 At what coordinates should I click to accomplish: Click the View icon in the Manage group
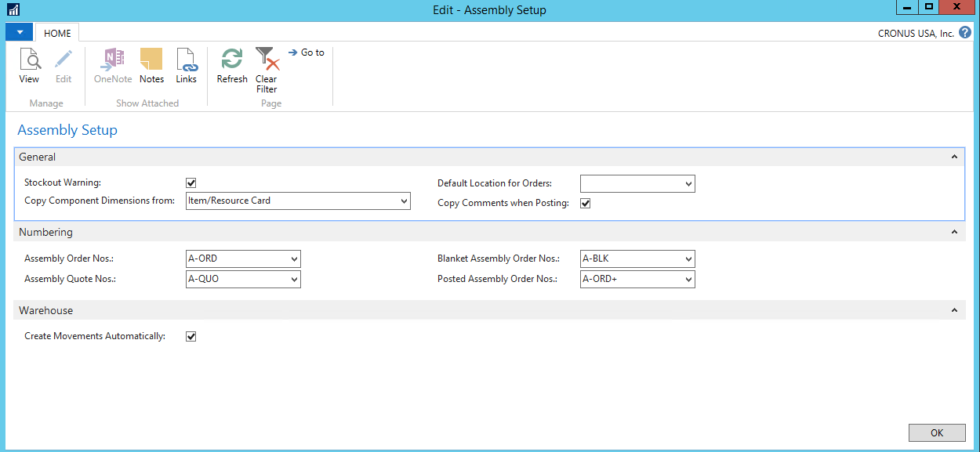(x=29, y=67)
